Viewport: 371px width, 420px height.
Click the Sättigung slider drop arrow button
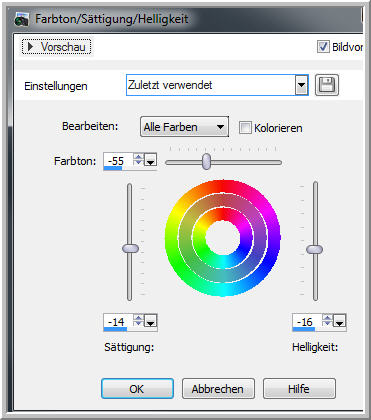[151, 321]
